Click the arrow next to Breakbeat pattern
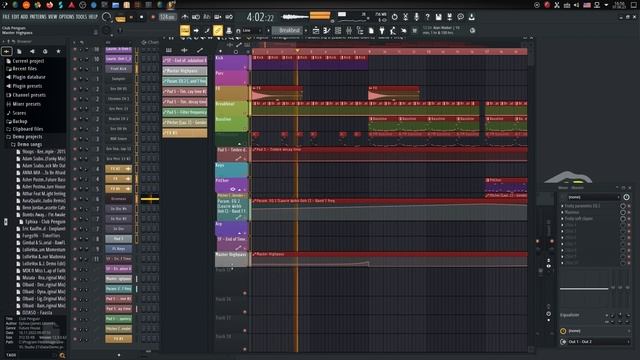The image size is (640, 360). [306, 31]
